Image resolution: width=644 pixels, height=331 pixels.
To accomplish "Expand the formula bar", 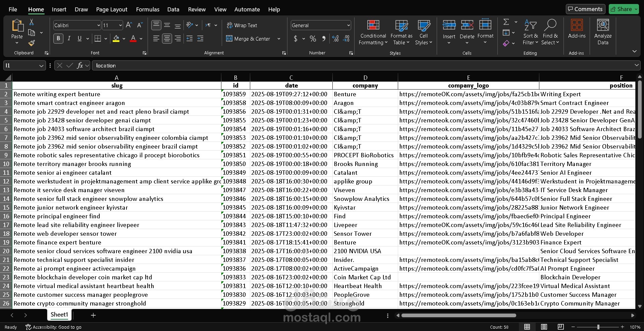I will 637,65.
